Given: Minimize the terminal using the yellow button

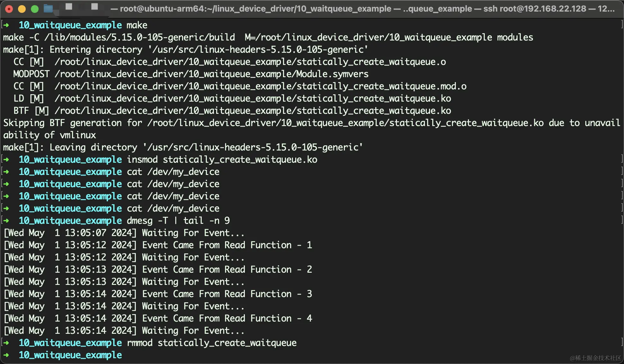Looking at the screenshot, I should click(22, 9).
